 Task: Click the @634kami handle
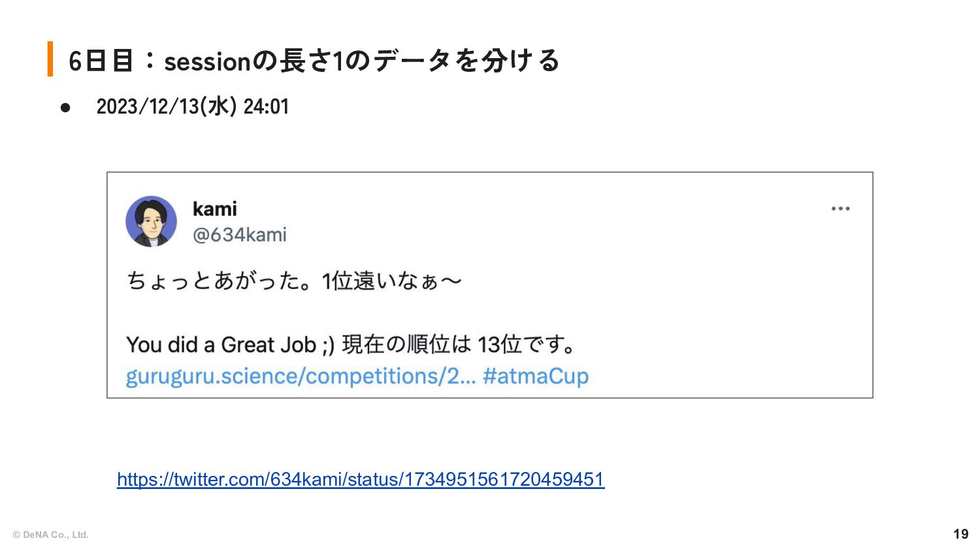pos(239,235)
